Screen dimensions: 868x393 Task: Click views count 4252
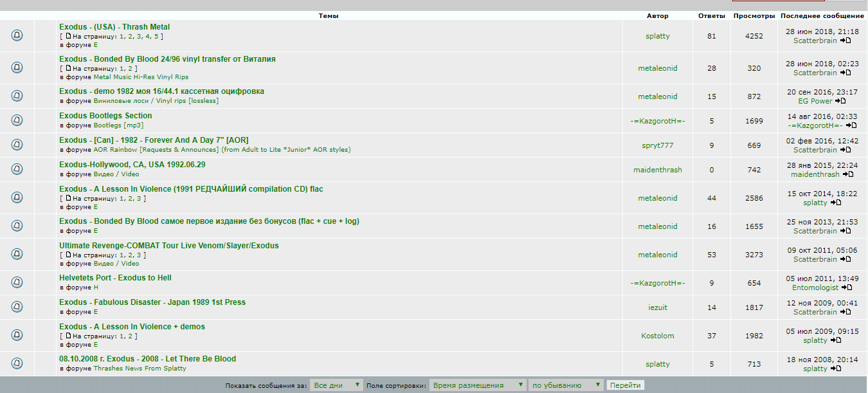click(x=754, y=36)
